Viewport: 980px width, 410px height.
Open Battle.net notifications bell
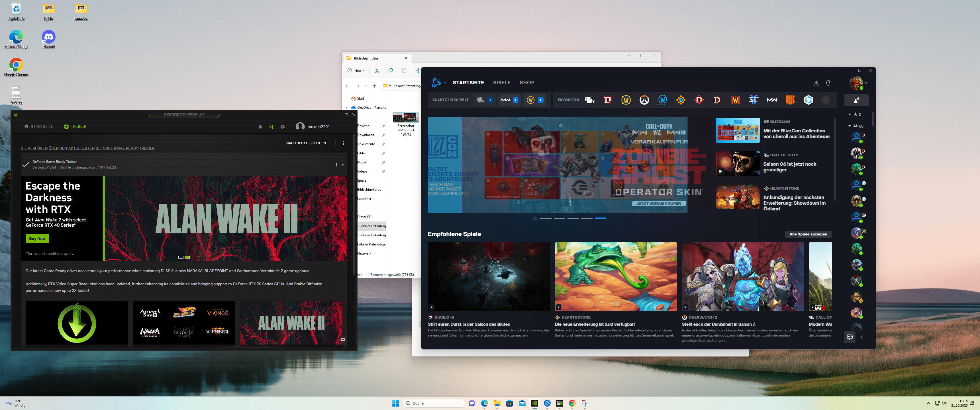click(x=828, y=83)
